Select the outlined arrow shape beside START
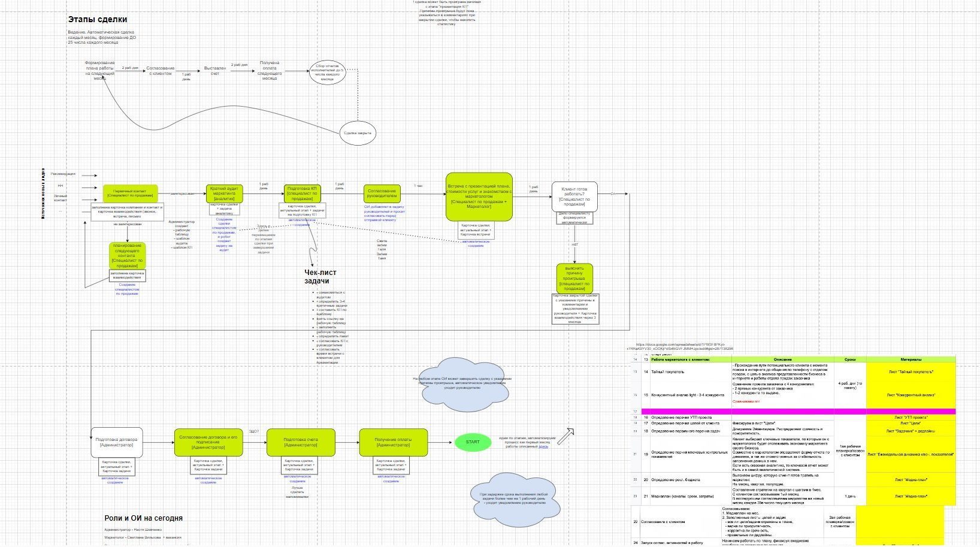This screenshot has width=980, height=547. [566, 436]
